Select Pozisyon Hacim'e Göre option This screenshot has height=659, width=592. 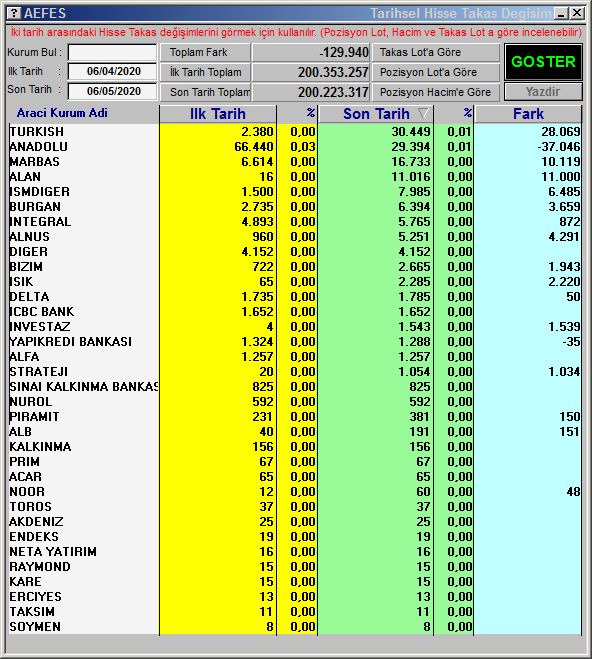436,92
